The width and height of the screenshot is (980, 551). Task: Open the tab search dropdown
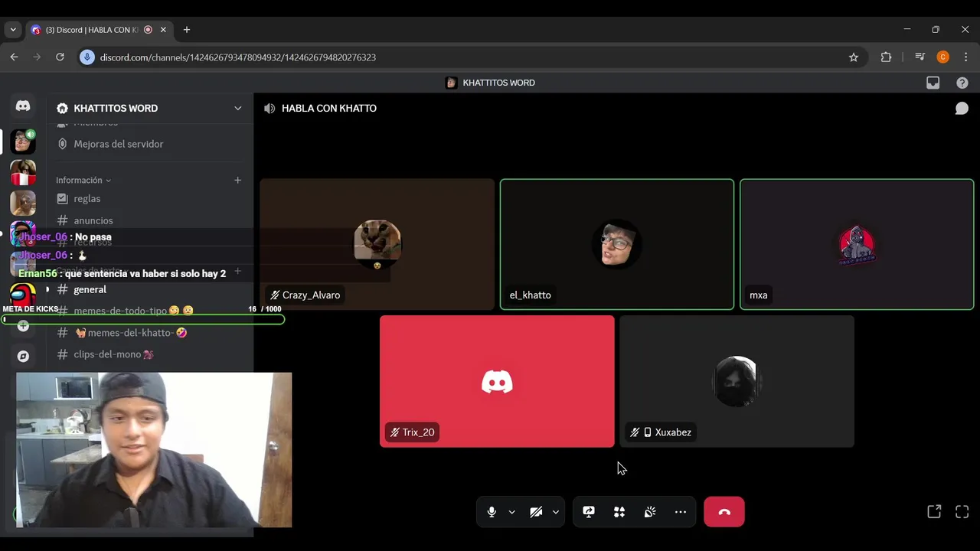[13, 30]
